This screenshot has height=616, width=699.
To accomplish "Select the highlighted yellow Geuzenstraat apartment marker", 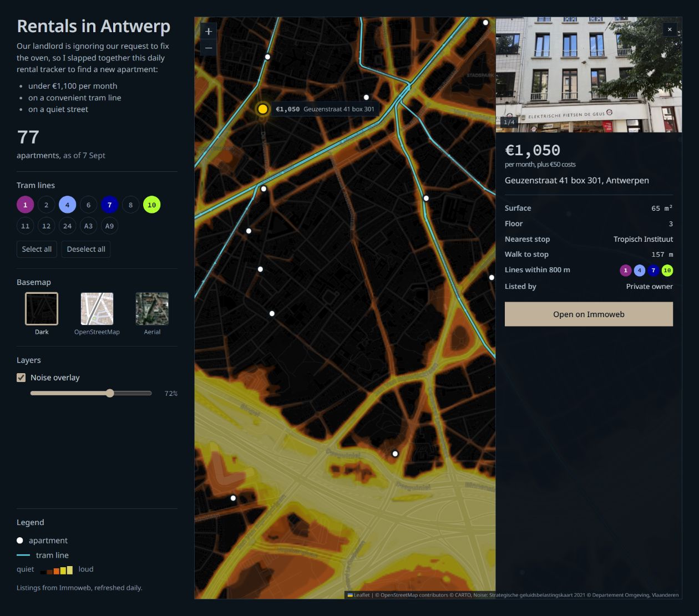I will point(263,109).
